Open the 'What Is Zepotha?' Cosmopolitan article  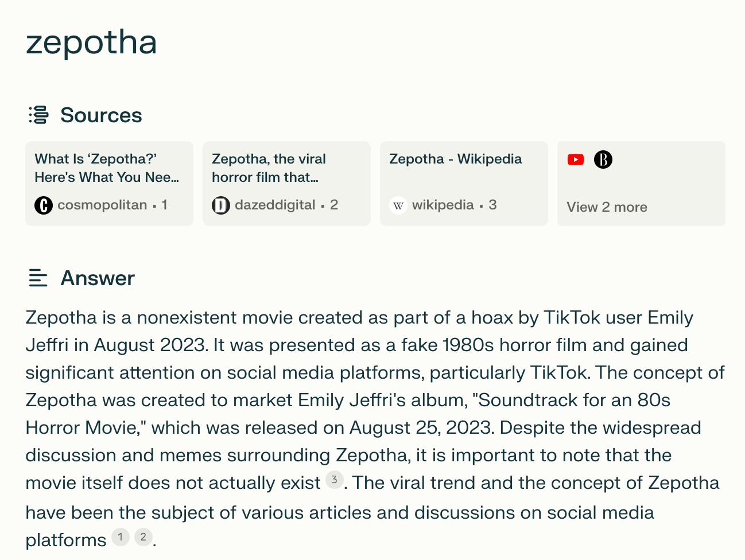[x=107, y=168]
